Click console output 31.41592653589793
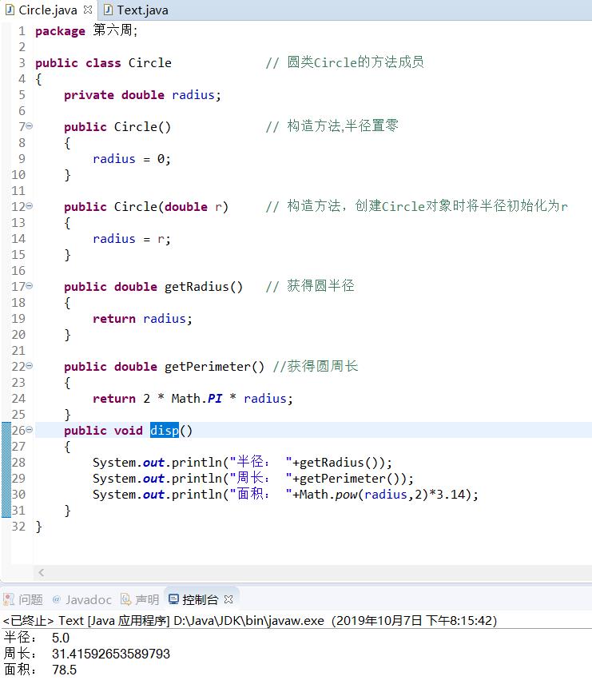The image size is (592, 700). coord(111,654)
